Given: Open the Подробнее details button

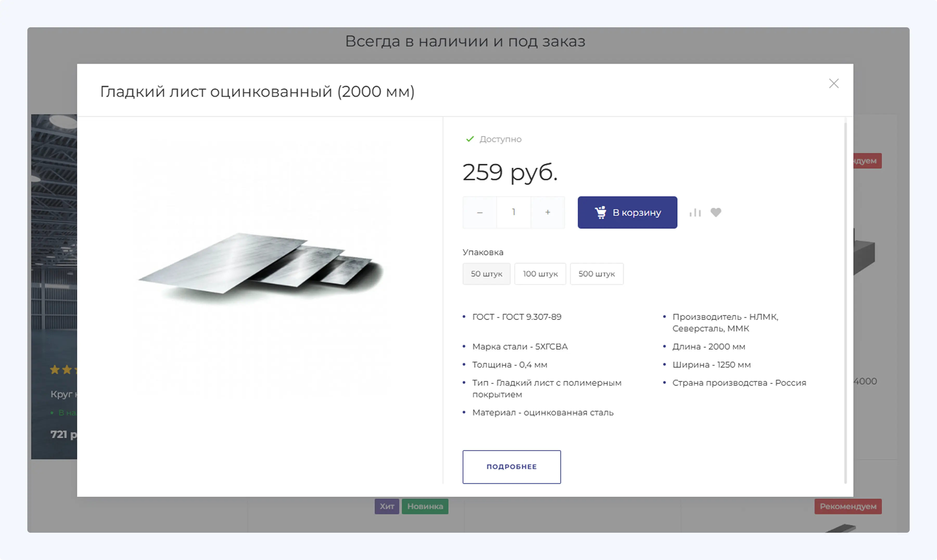Looking at the screenshot, I should pyautogui.click(x=511, y=467).
